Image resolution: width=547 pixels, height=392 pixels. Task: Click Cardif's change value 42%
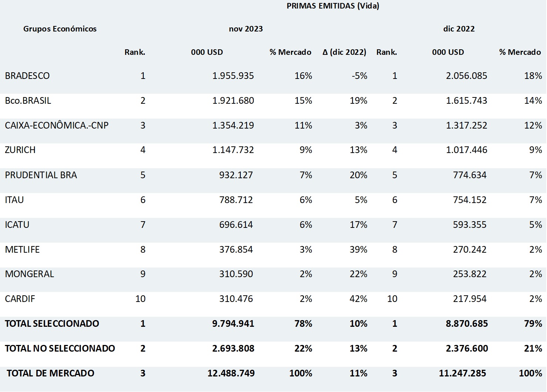pyautogui.click(x=358, y=299)
